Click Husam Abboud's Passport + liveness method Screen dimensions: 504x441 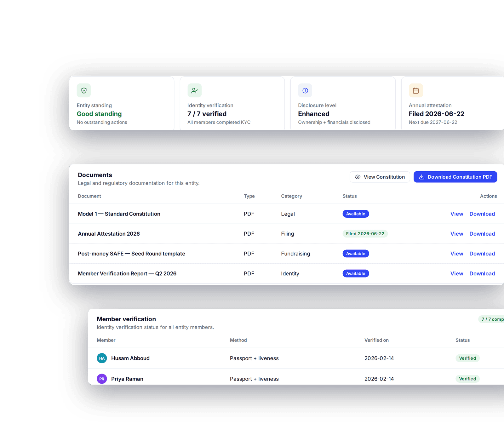254,358
